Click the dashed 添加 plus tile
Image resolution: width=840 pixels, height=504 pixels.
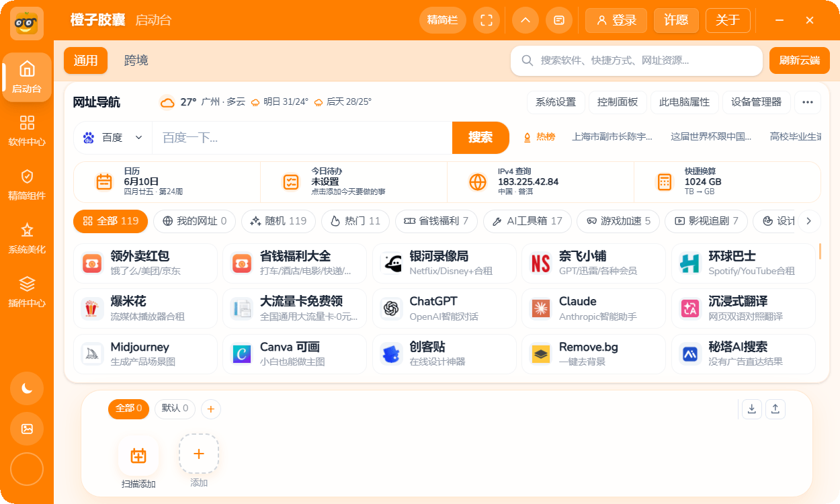199,454
